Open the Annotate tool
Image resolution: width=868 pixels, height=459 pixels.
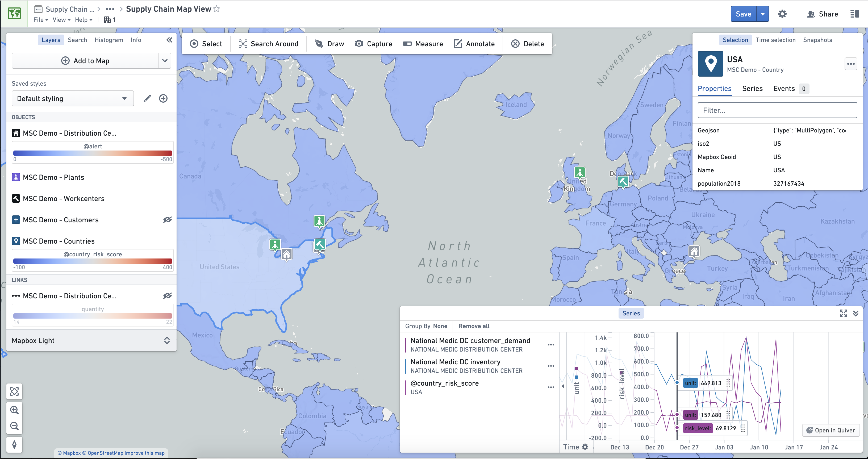[474, 44]
